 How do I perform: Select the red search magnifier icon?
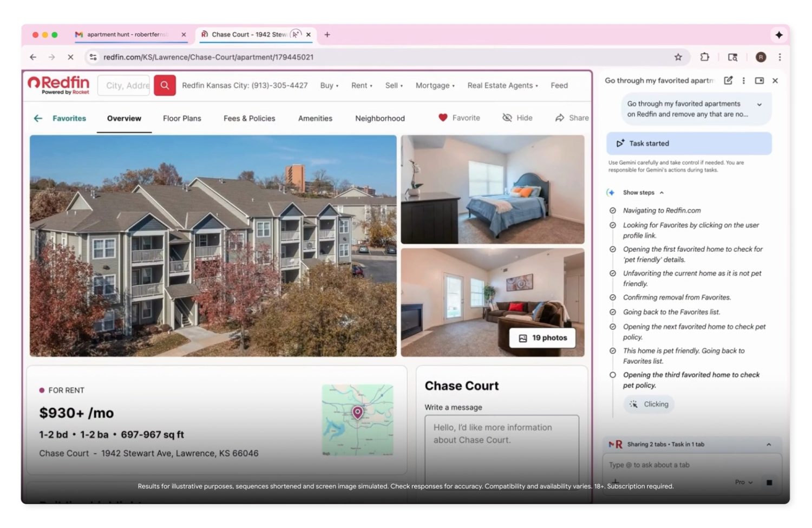[x=165, y=85]
